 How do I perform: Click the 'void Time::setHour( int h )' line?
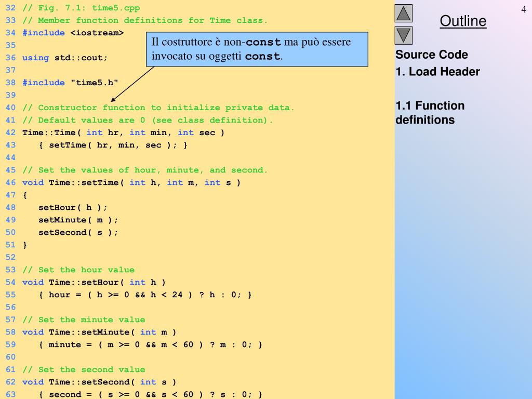[x=94, y=282]
